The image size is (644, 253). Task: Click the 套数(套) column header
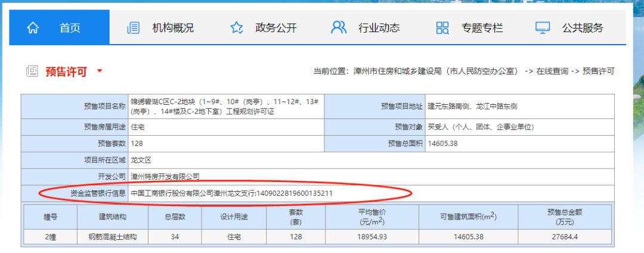click(x=296, y=217)
